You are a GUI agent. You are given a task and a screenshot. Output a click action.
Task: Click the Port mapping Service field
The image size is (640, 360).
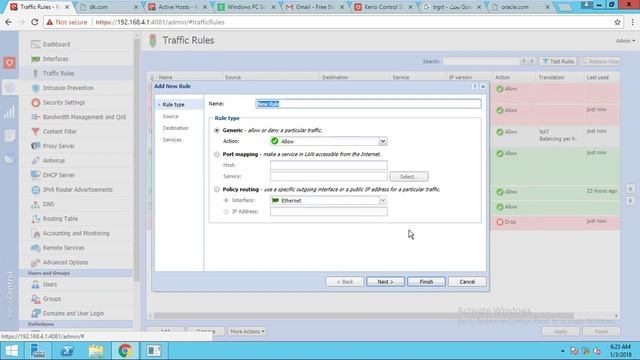coord(329,176)
